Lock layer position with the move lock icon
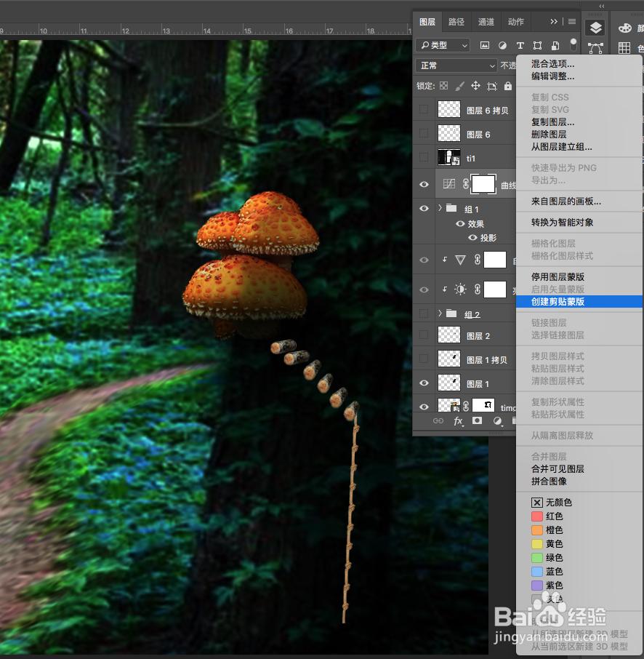Screen dimensions: 644x659 pyautogui.click(x=475, y=86)
